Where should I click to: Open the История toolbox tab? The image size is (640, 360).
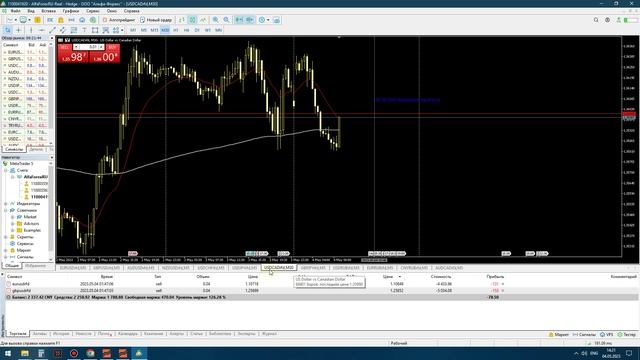61,334
